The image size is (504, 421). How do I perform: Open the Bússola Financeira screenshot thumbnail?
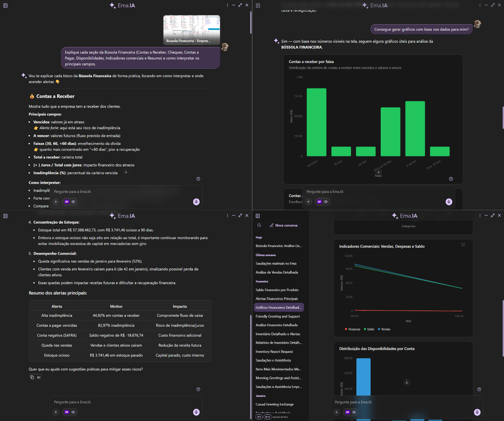[x=191, y=30]
